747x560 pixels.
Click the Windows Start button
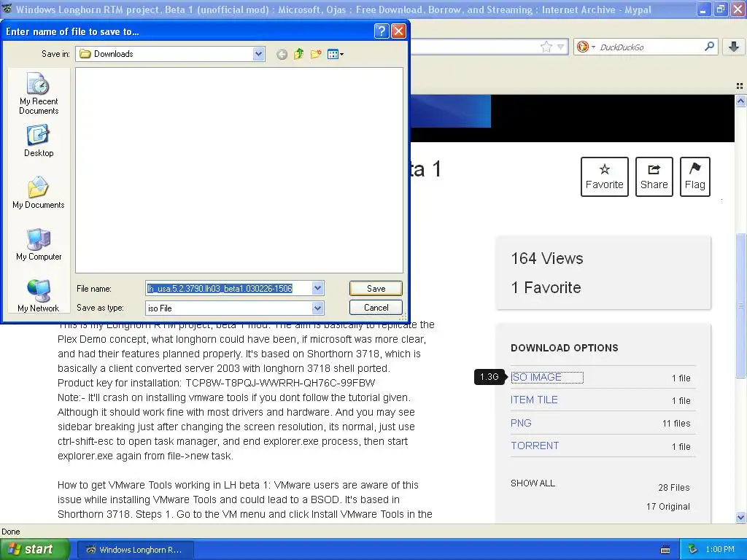(34, 550)
